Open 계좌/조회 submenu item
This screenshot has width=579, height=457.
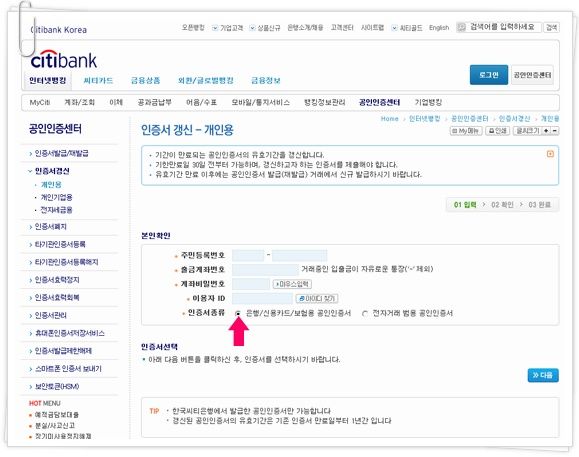point(79,102)
